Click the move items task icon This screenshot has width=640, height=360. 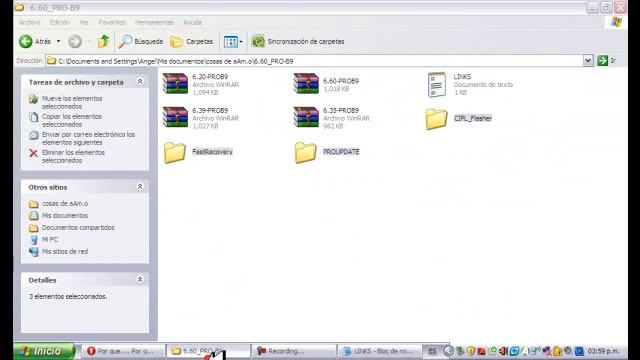33,99
